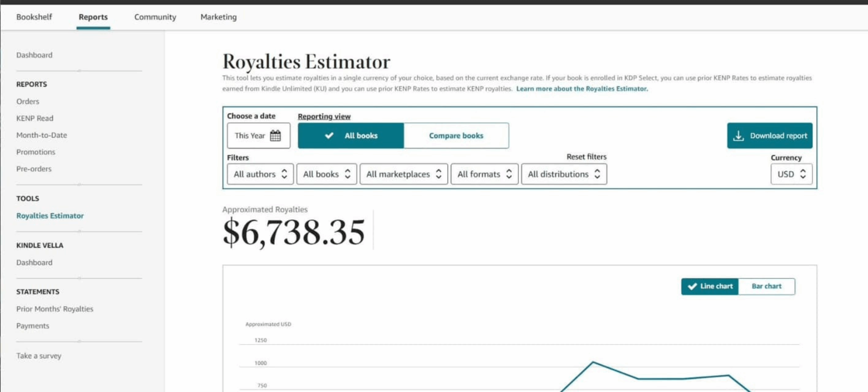Click the download arrow icon
868x392 pixels.
[738, 136]
